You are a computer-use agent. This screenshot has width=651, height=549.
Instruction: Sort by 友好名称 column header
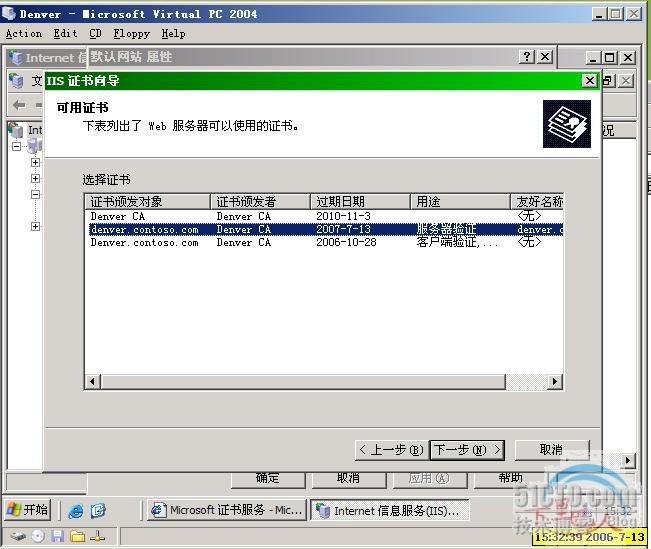pyautogui.click(x=537, y=202)
